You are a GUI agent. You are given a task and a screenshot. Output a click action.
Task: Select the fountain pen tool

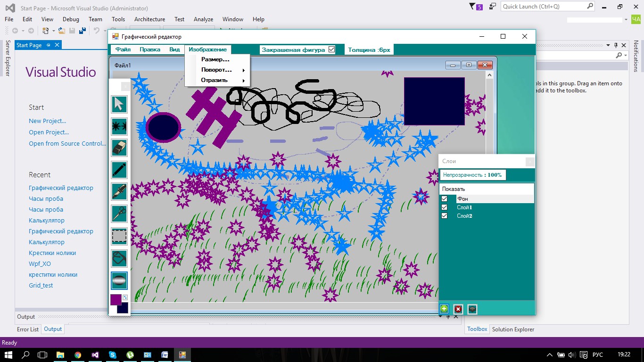[x=119, y=192]
